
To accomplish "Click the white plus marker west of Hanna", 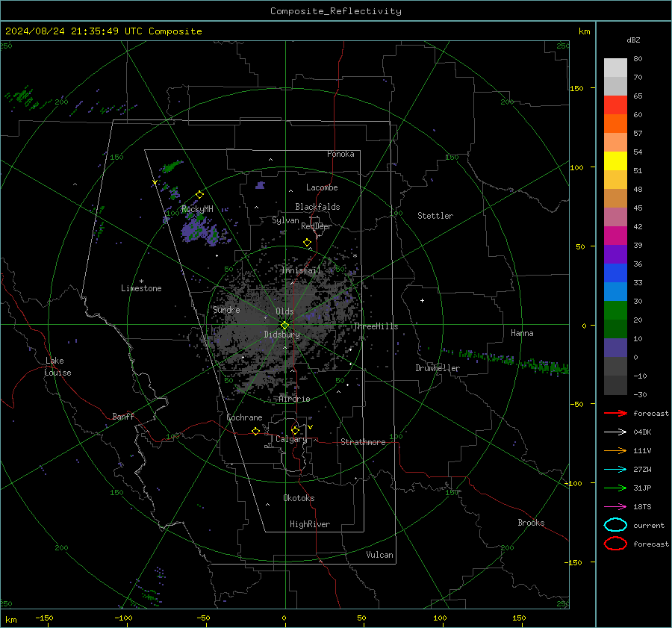I will click(x=422, y=300).
